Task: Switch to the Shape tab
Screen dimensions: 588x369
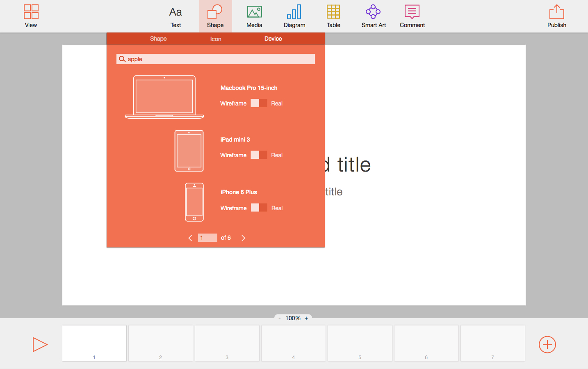Action: (158, 39)
